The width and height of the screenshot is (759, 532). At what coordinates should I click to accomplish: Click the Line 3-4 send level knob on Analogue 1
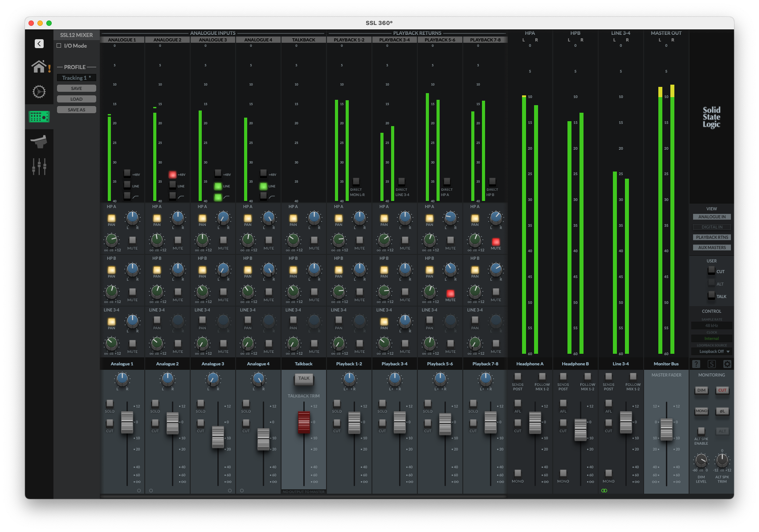(111, 344)
